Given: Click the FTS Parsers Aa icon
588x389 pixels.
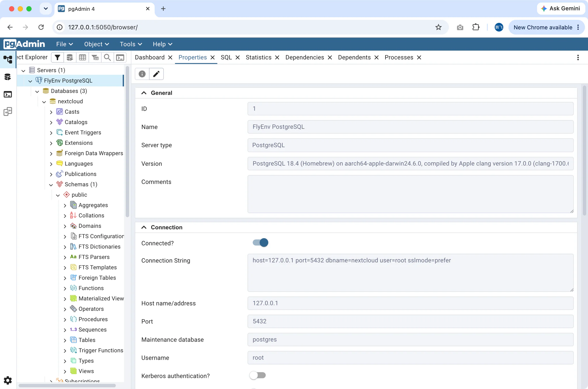Looking at the screenshot, I should (x=73, y=257).
